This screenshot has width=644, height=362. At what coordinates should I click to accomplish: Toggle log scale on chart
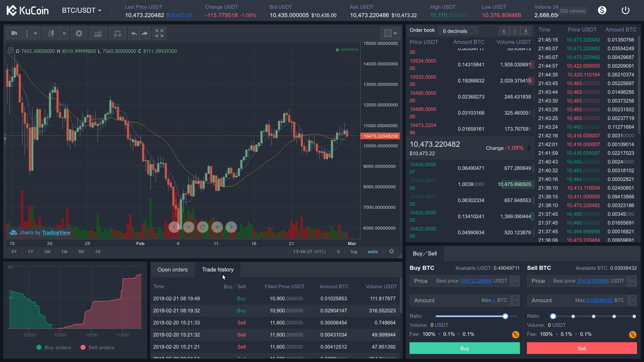[x=354, y=252]
